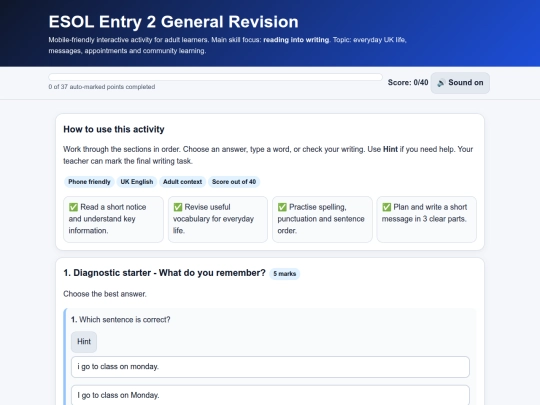The width and height of the screenshot is (540, 405).
Task: Click green check icon beside 'Revise useful vocabulary'
Action: [178, 207]
